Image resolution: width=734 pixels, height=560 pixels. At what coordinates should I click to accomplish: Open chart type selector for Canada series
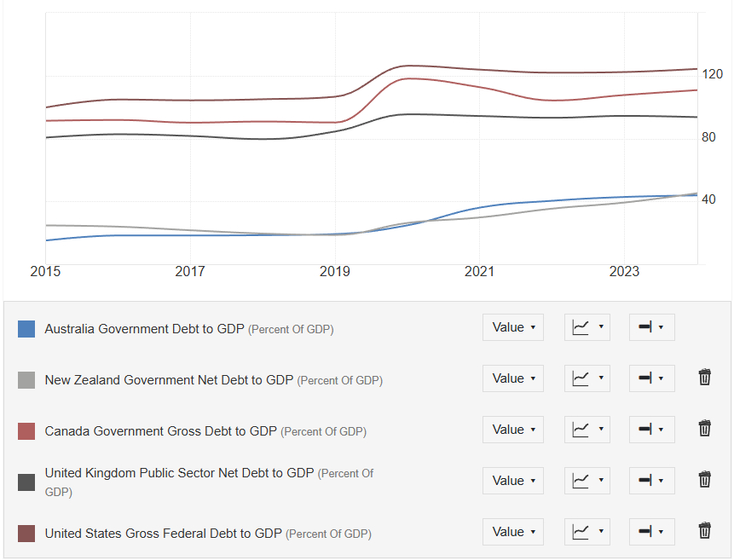pyautogui.click(x=587, y=430)
